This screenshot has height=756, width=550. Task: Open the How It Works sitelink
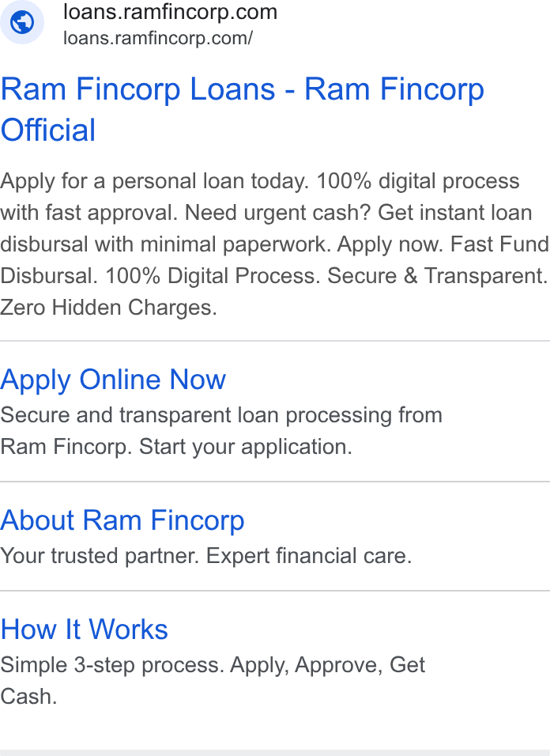[x=84, y=629]
